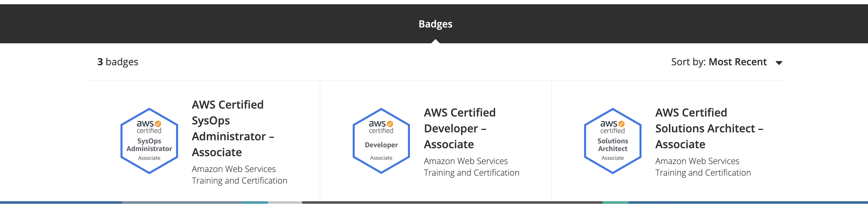Open AWS Certified SysOps Administrator – Associate title

tap(233, 128)
